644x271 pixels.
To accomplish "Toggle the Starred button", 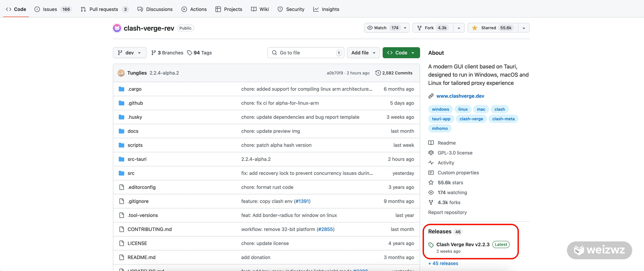I will 493,28.
